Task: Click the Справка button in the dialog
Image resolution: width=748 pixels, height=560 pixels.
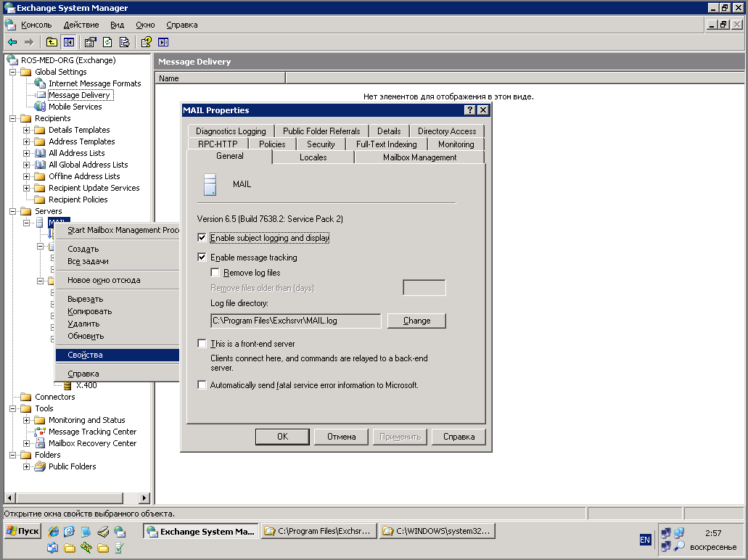Action: tap(459, 437)
